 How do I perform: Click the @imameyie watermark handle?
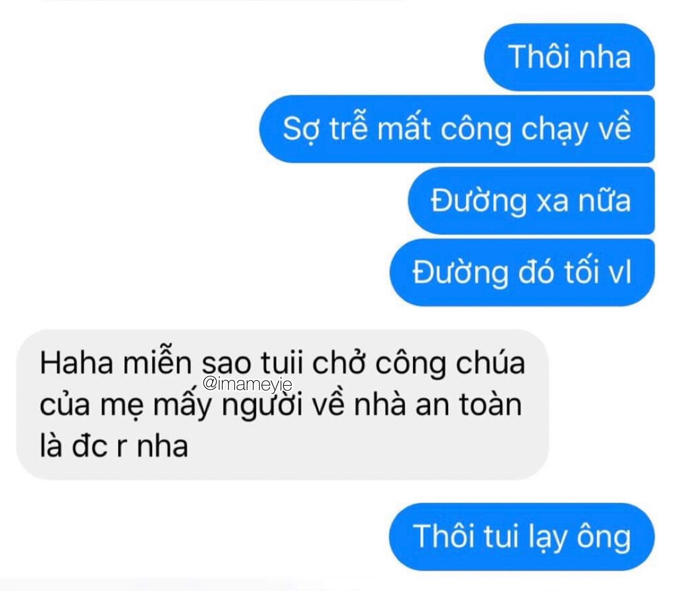coord(248,384)
